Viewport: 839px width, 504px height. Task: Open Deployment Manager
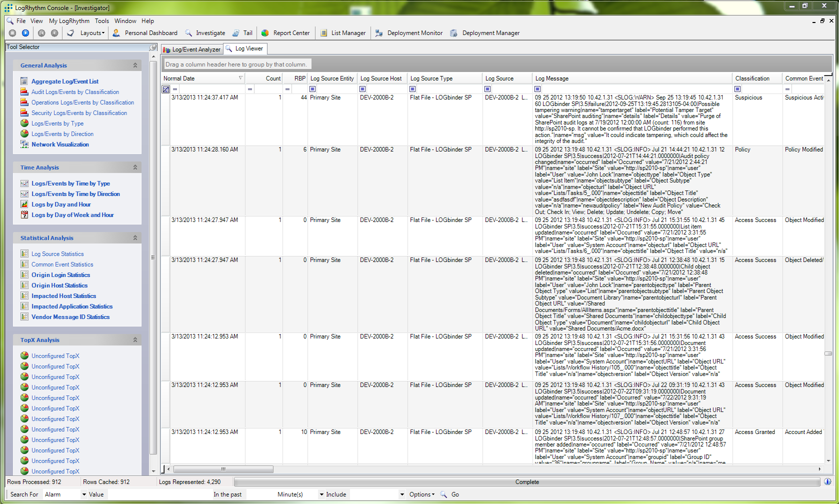[x=485, y=33]
